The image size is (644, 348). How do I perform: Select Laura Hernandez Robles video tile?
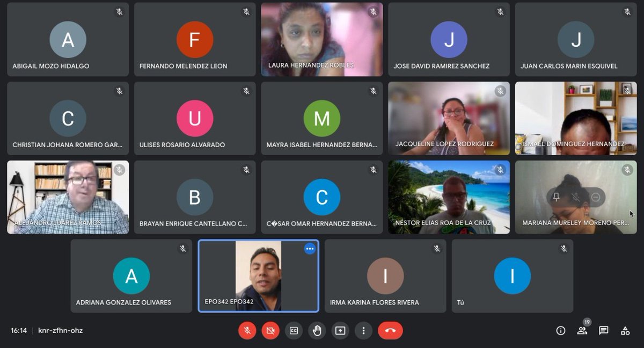point(322,39)
